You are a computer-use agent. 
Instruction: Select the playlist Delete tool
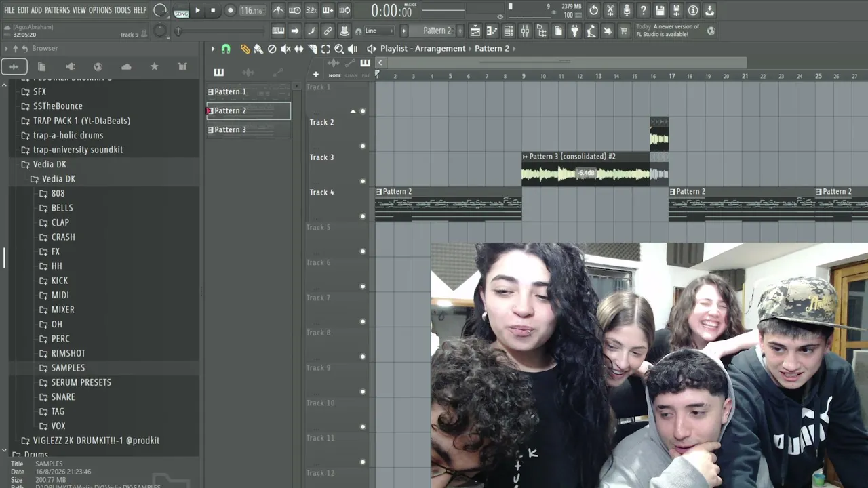coord(272,49)
